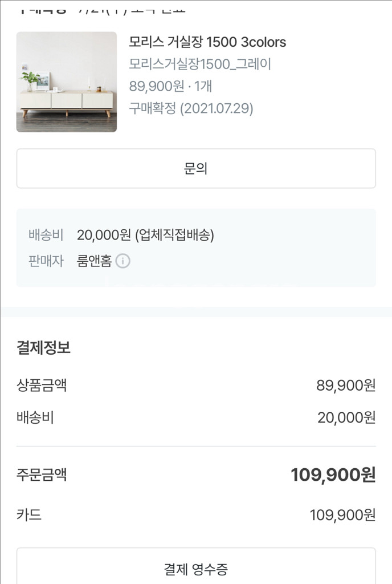This screenshot has height=584, width=392.
Task: Tap the 배송비 label under 결제정보
Action: point(35,417)
